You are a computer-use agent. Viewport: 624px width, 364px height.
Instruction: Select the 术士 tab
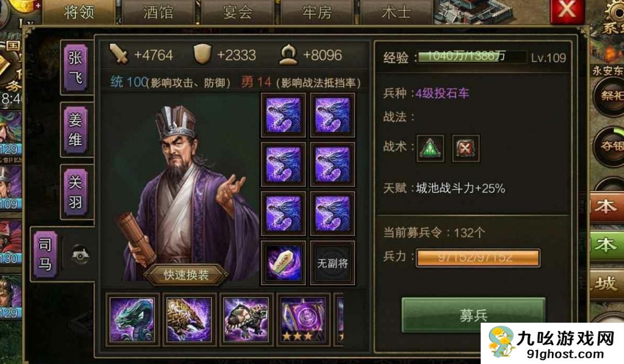click(396, 12)
